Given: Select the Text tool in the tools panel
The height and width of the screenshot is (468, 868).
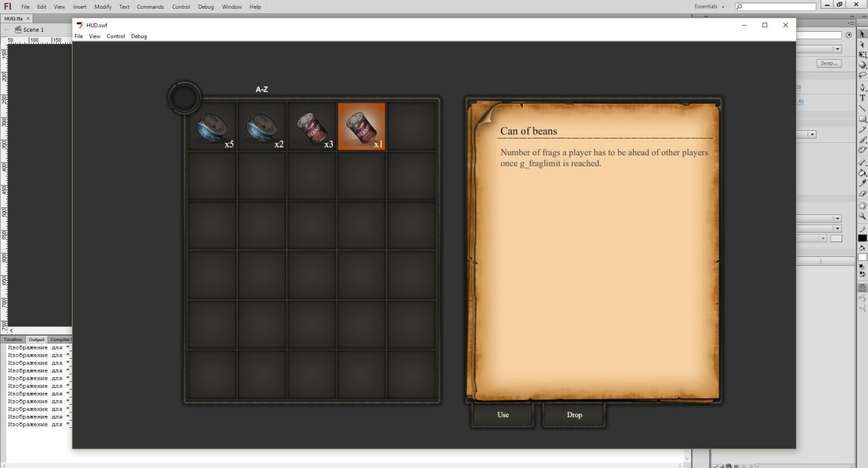Looking at the screenshot, I should [863, 98].
